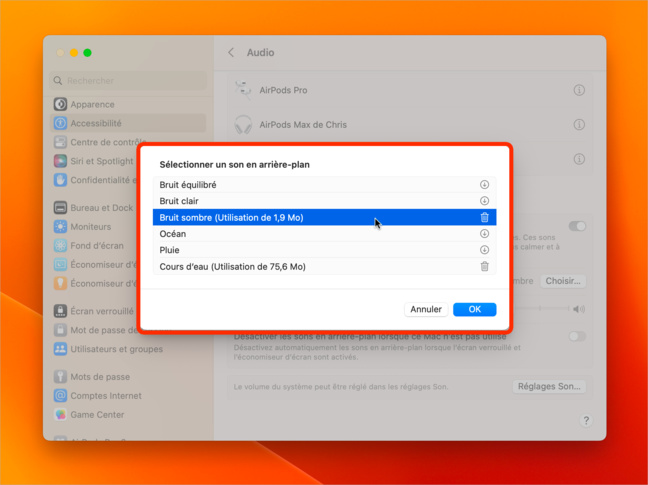This screenshot has height=485, width=648.
Task: Go back from Audio pane
Action: [231, 52]
